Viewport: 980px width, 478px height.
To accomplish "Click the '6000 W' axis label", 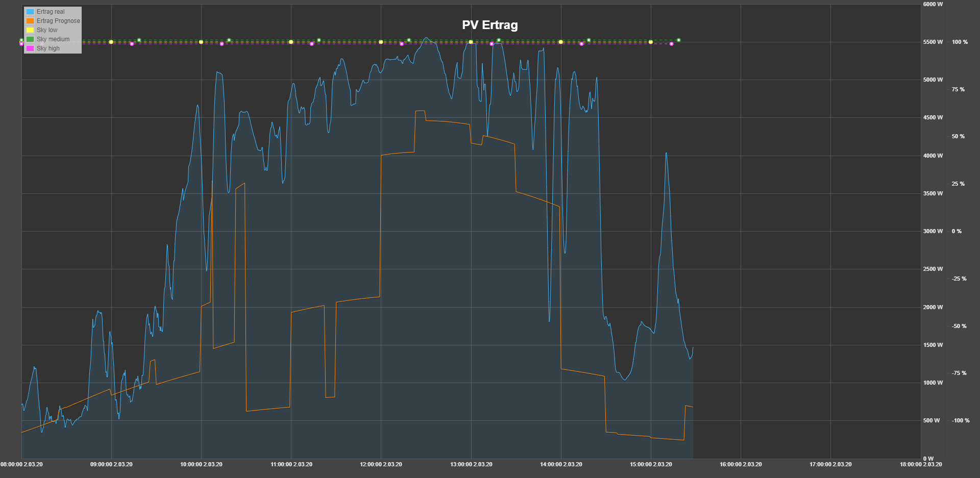I will coord(933,4).
